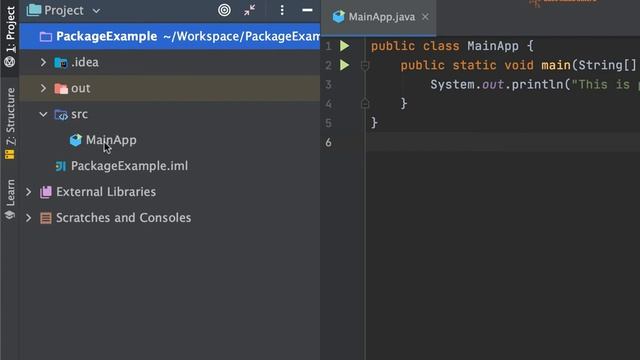Click the locate/select opened file target icon
Image resolution: width=640 pixels, height=360 pixels.
pyautogui.click(x=224, y=10)
